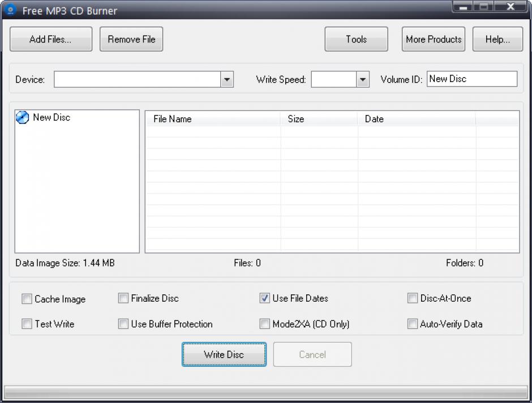Sort by File Name column header

point(213,119)
